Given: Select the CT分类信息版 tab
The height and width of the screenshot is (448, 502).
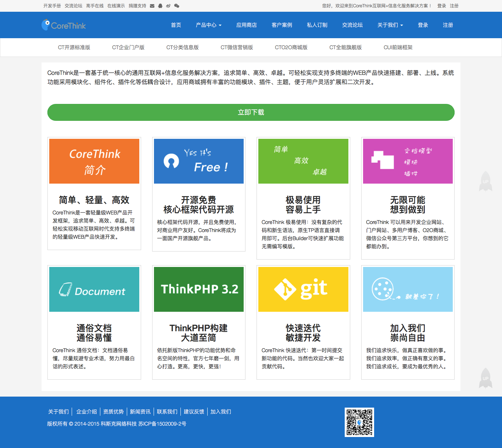Looking at the screenshot, I should pyautogui.click(x=183, y=47).
